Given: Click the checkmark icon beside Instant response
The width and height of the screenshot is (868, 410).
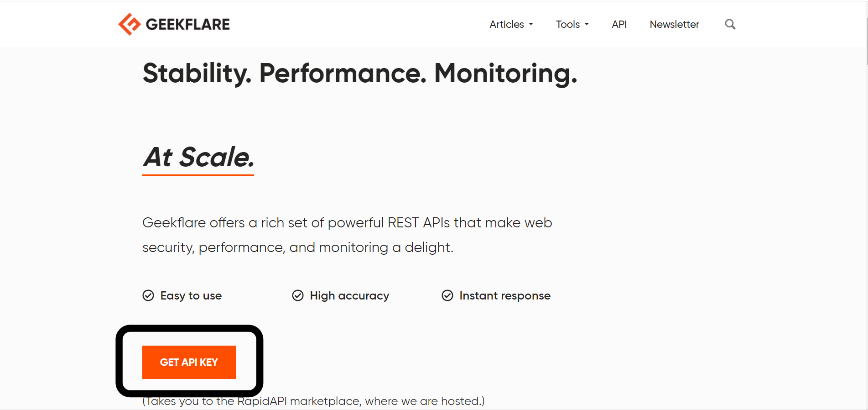Looking at the screenshot, I should [447, 296].
